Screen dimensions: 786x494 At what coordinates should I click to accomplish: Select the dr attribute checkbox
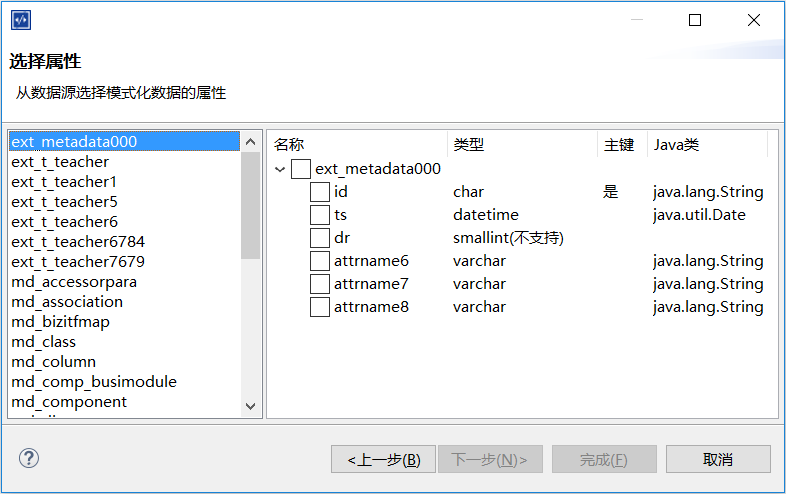(320, 238)
